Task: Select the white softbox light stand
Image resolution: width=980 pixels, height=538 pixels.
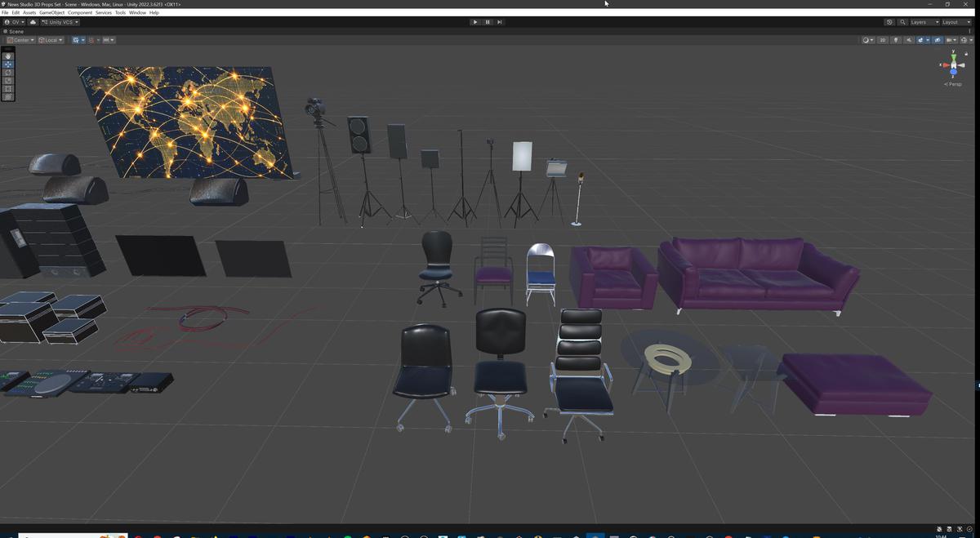Action: tap(522, 157)
